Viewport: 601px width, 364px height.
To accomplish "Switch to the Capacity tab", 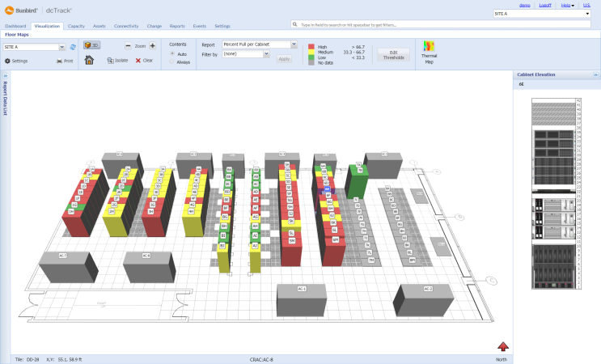I will coord(76,26).
